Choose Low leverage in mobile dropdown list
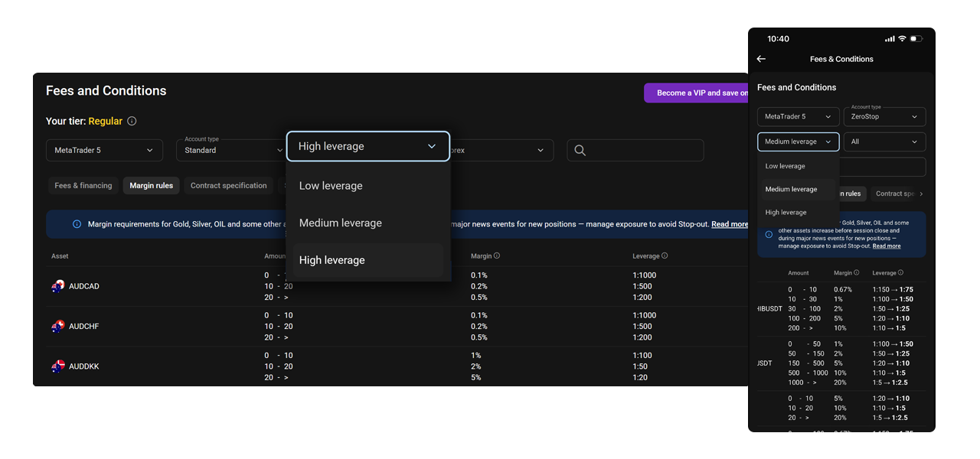The height and width of the screenshot is (459, 980). tap(799, 166)
